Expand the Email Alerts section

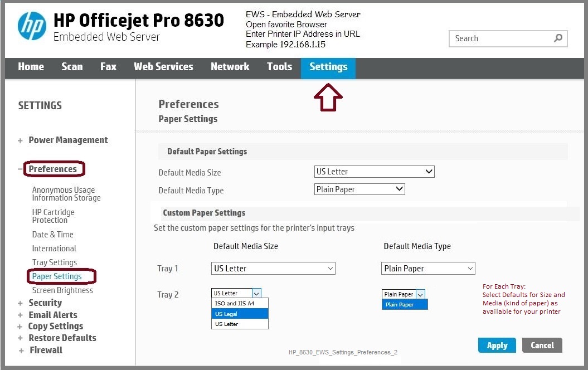click(x=20, y=315)
